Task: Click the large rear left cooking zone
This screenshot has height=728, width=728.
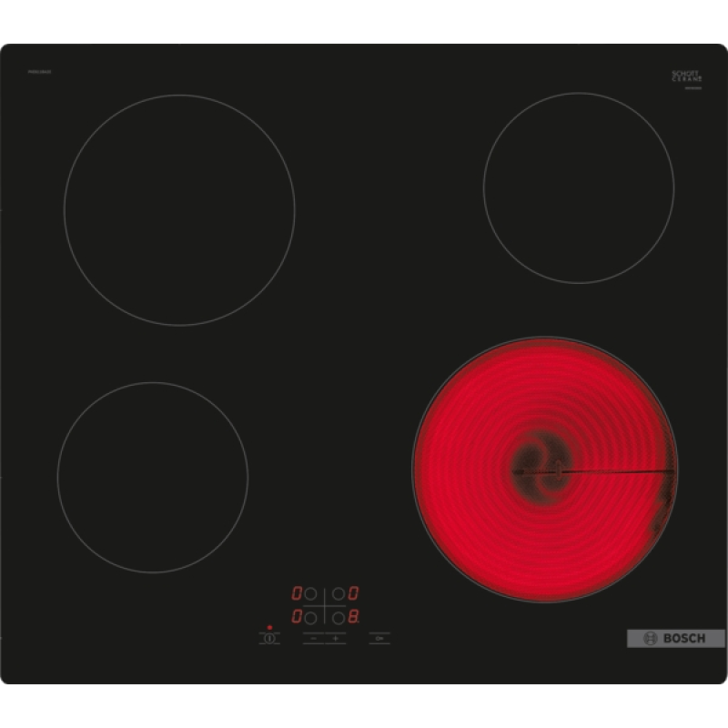Action: (179, 209)
